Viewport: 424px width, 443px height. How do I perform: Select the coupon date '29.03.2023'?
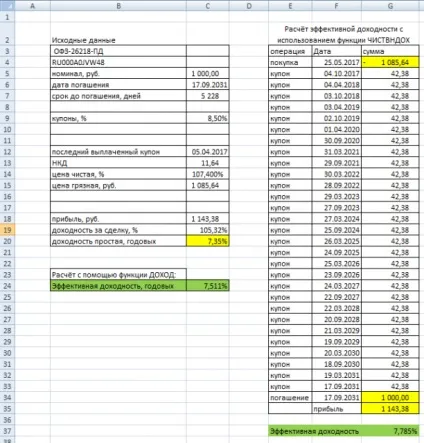click(x=336, y=197)
